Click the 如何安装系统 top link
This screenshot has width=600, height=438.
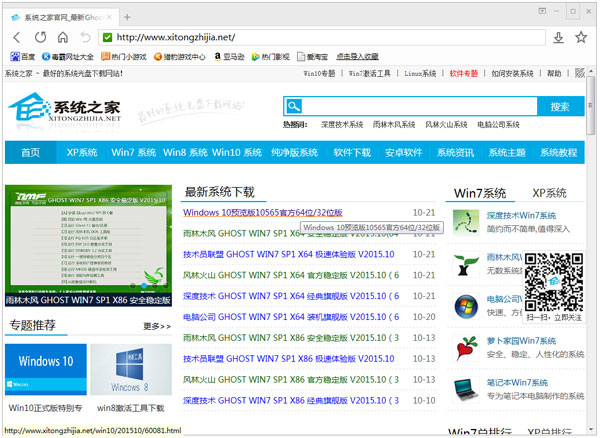click(512, 73)
